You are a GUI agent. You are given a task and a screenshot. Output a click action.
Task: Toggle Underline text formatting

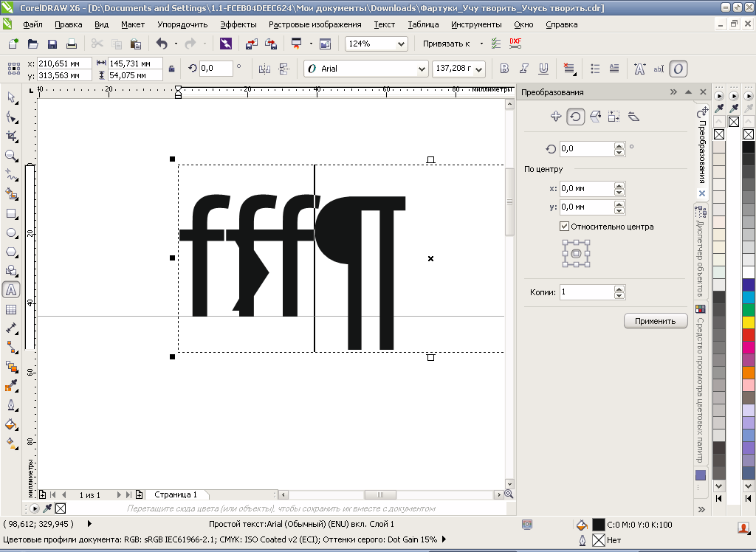pyautogui.click(x=543, y=69)
